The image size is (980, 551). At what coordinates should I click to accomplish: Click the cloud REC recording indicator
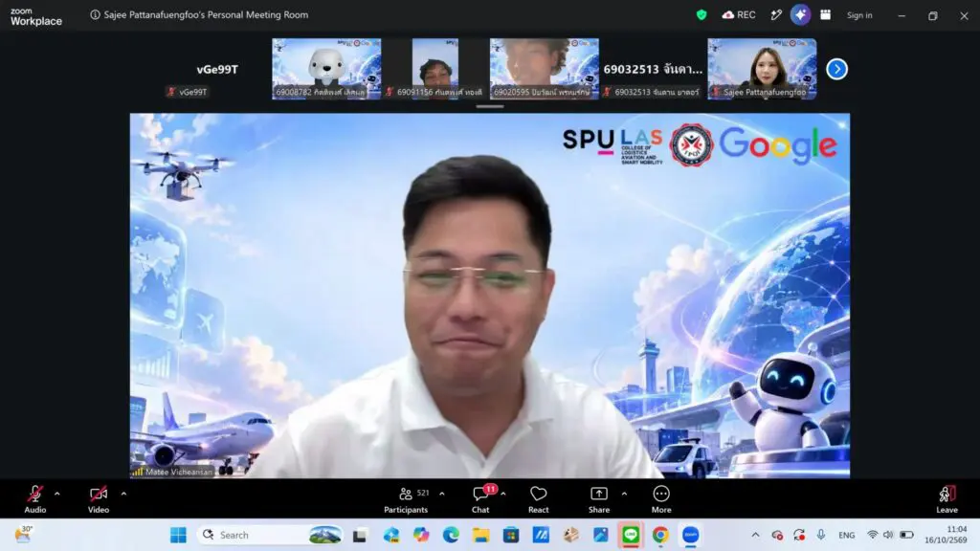tap(739, 15)
